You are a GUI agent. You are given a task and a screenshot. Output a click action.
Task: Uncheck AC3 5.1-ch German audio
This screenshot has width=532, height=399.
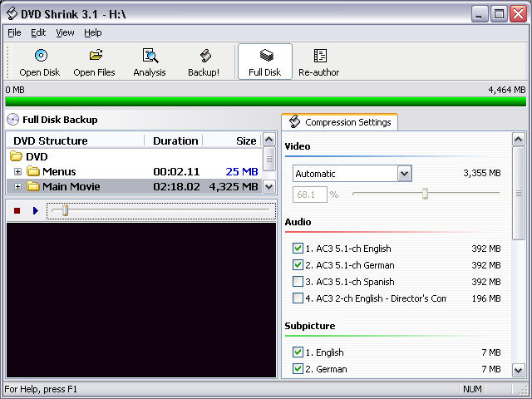click(x=298, y=264)
